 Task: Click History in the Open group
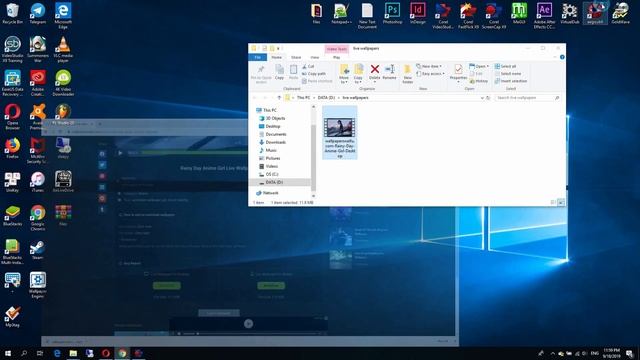coord(478,81)
